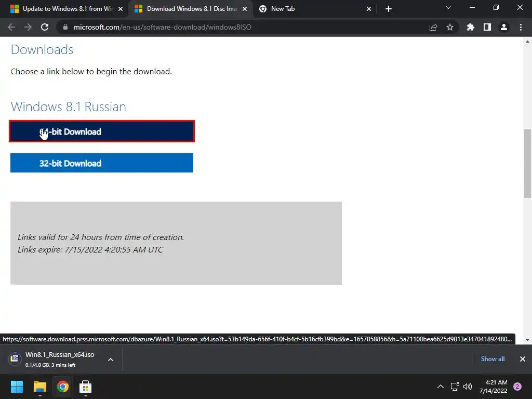Open the notification center badge
Image resolution: width=532 pixels, height=399 pixels.
(x=517, y=387)
